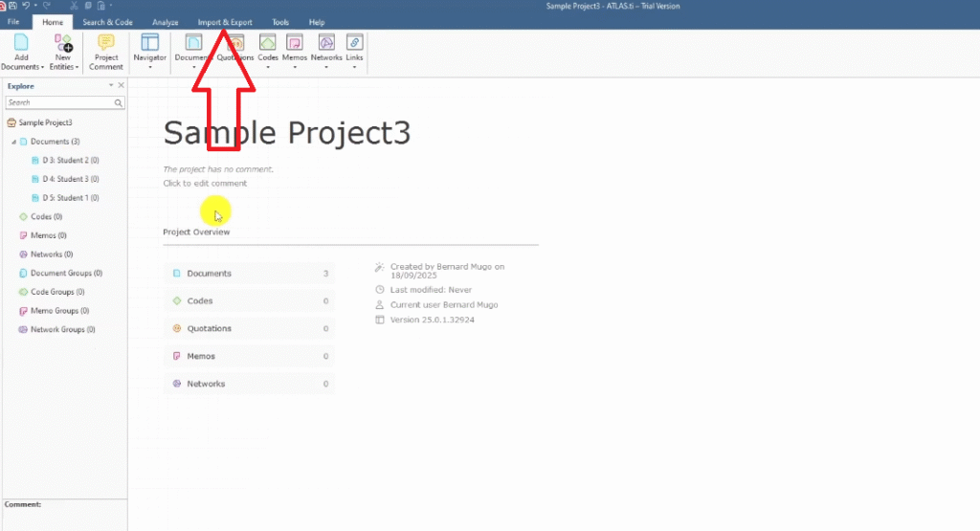The height and width of the screenshot is (531, 980).
Task: Collapse the Documents (3) tree node
Action: (13, 142)
